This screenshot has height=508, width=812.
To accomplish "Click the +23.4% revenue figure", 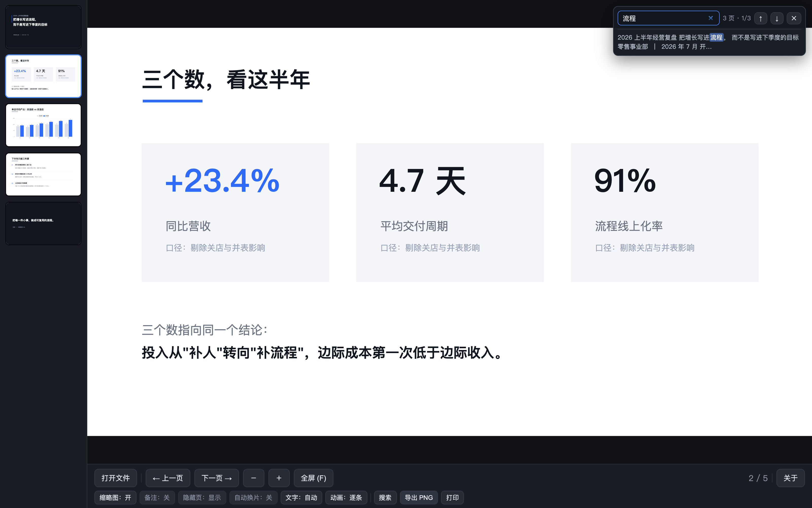I will coord(223,181).
